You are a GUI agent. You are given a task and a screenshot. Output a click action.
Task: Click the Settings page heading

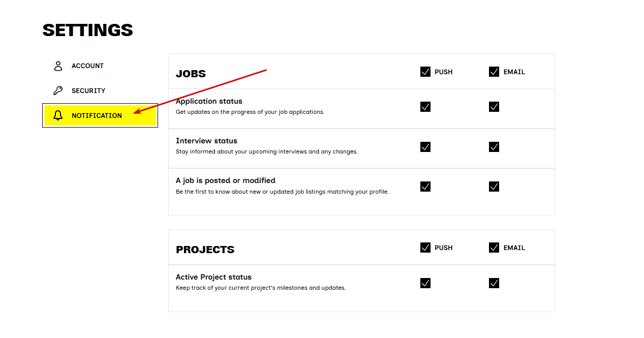87,30
